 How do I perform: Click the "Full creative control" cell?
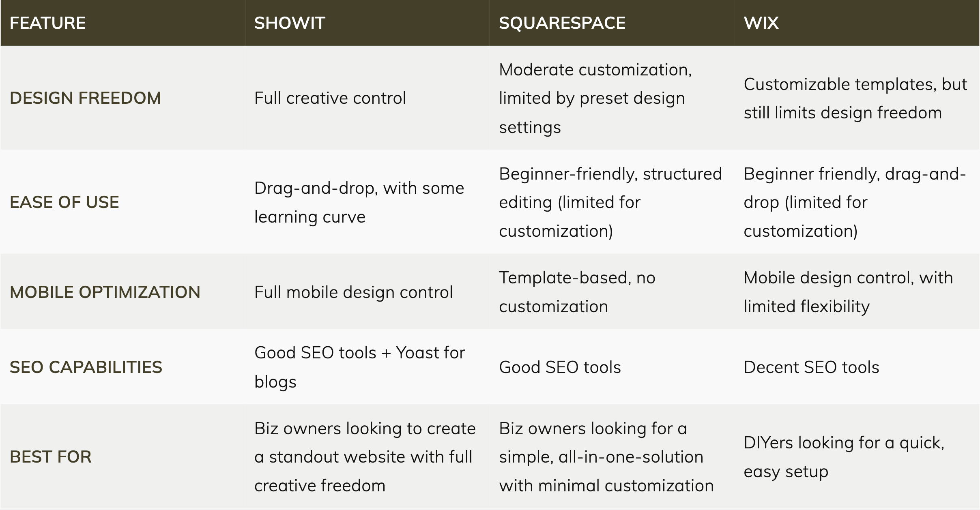click(330, 98)
